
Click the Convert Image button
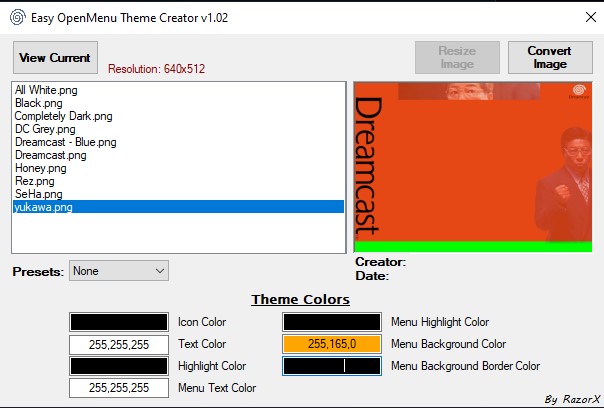[x=550, y=57]
